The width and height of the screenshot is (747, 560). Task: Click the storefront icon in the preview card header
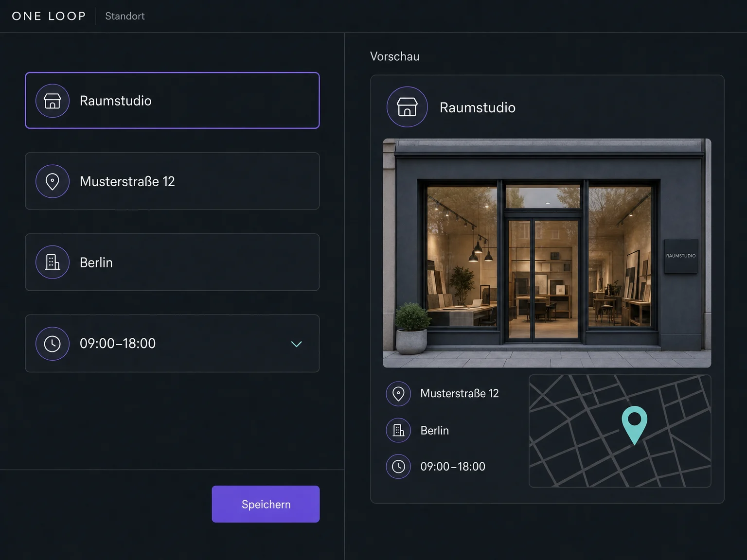click(x=407, y=107)
